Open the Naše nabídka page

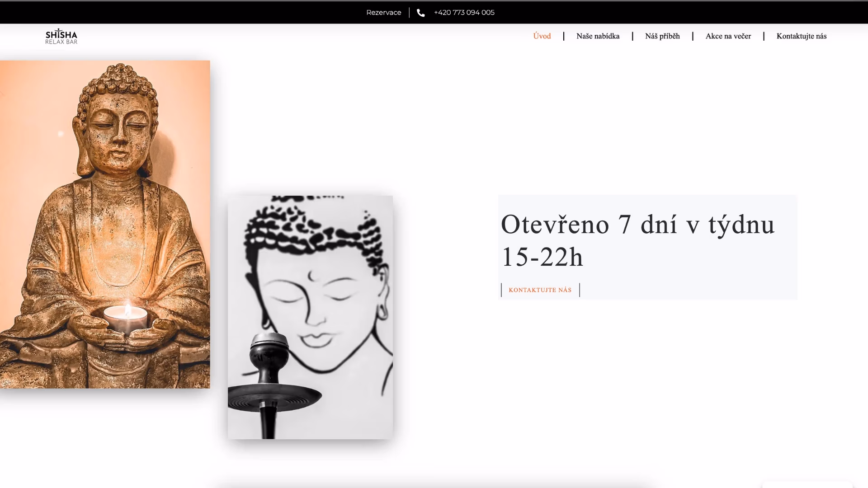pos(598,36)
